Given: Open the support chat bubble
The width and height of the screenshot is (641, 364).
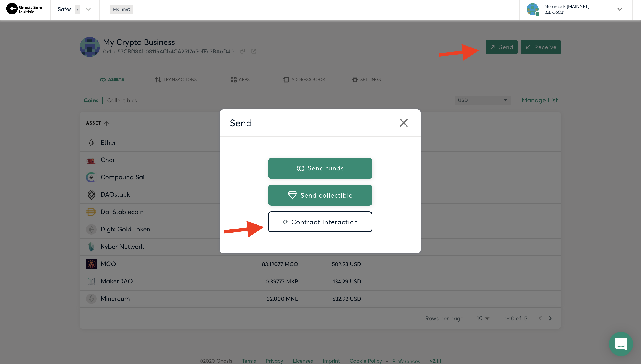Looking at the screenshot, I should [x=621, y=344].
